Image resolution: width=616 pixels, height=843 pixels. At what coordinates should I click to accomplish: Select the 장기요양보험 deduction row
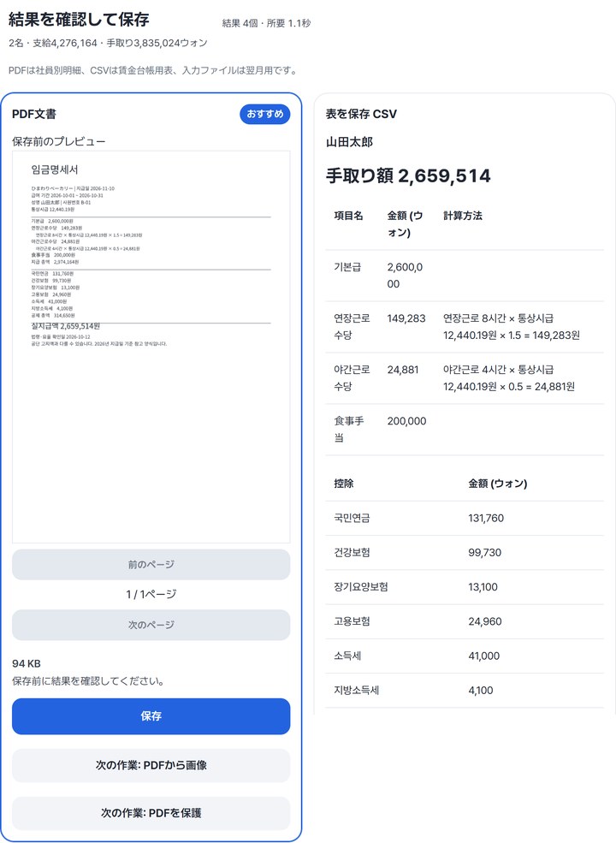pyautogui.click(x=465, y=587)
